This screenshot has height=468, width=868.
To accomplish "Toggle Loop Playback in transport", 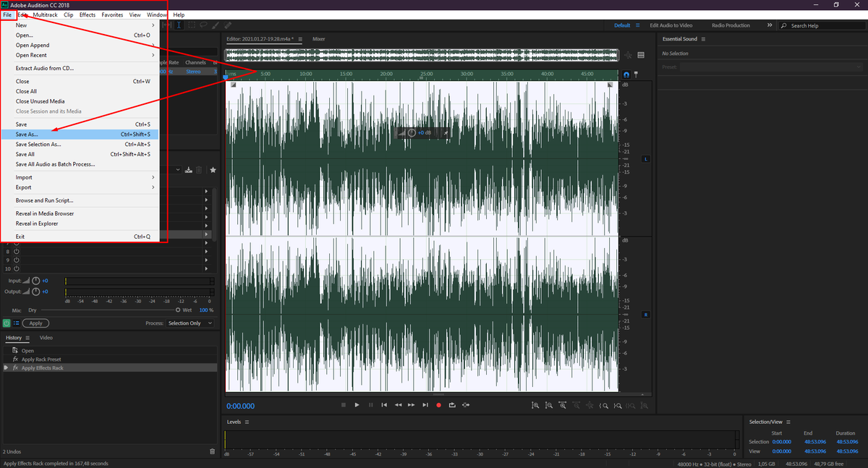I will click(x=452, y=405).
